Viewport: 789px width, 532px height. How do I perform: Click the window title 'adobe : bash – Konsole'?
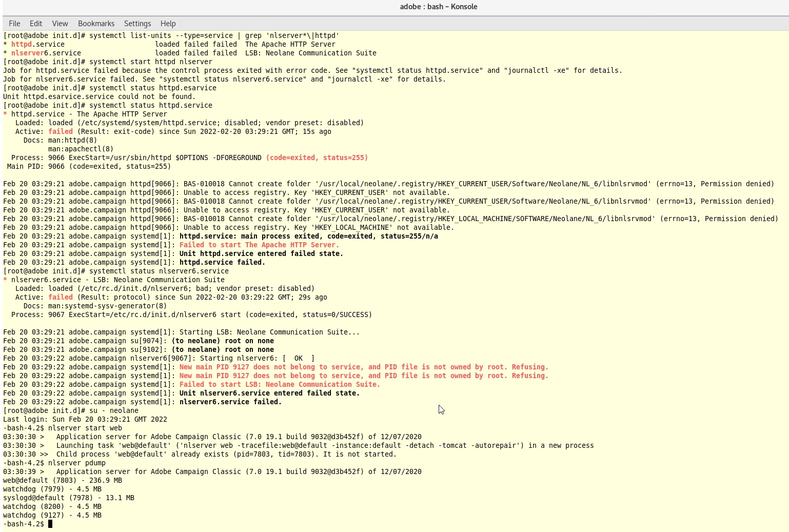coord(439,7)
